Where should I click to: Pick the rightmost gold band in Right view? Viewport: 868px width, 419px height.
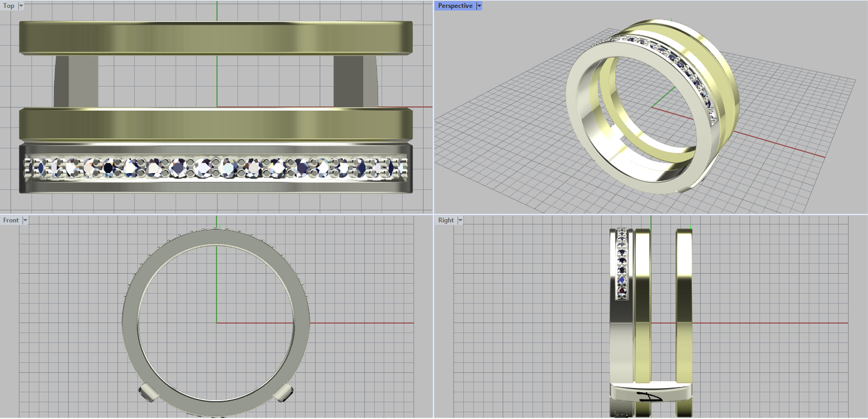pyautogui.click(x=684, y=304)
